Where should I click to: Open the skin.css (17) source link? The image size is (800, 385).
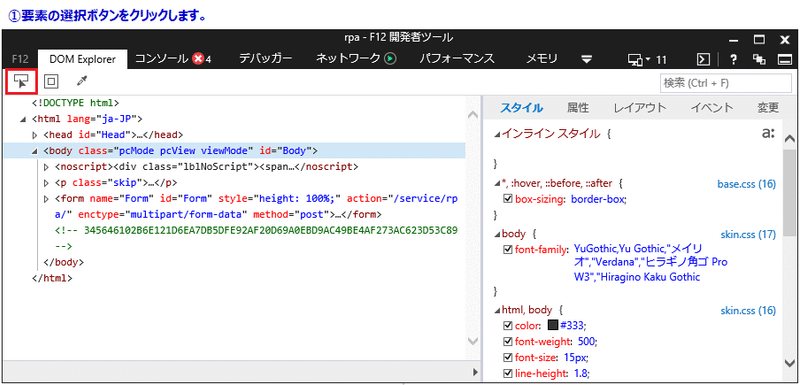coord(748,235)
